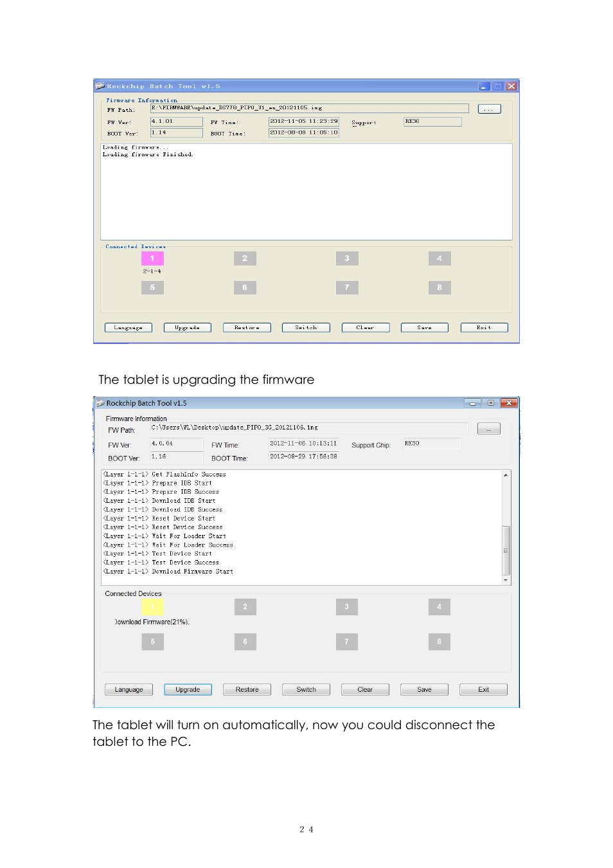Click BOOT Time field showing 2012-08-08 11:05:10

(304, 132)
